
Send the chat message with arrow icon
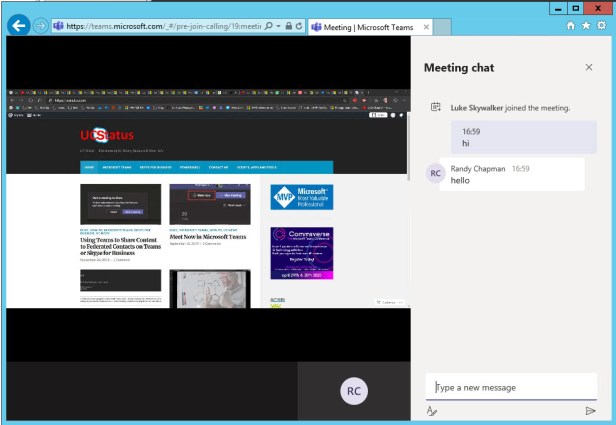pyautogui.click(x=590, y=411)
